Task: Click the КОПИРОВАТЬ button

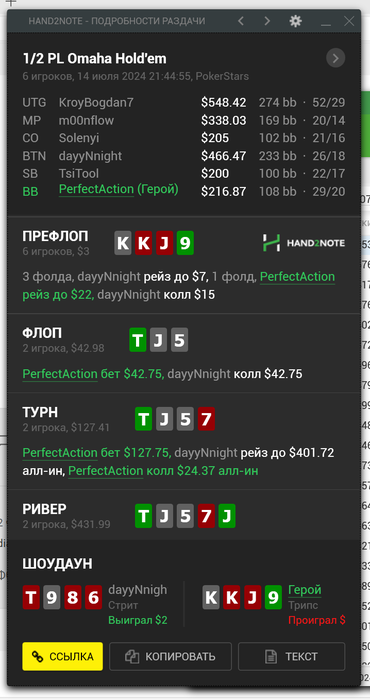Action: click(170, 656)
